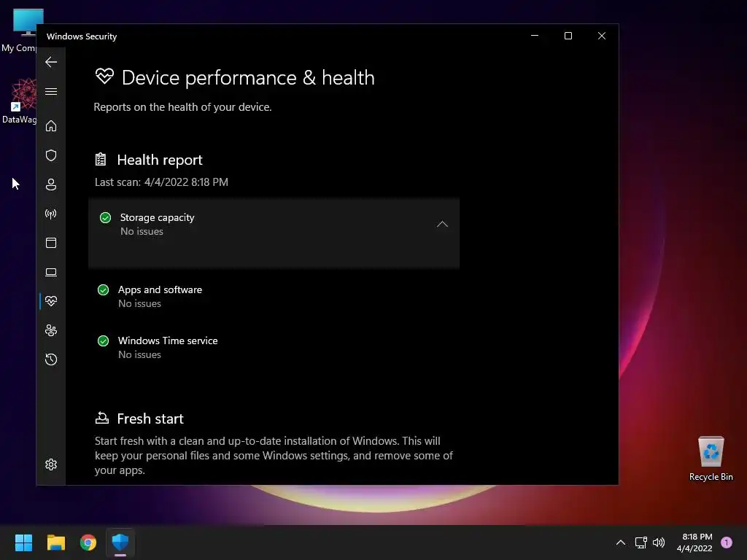Open Protection history clock icon

[x=51, y=359]
